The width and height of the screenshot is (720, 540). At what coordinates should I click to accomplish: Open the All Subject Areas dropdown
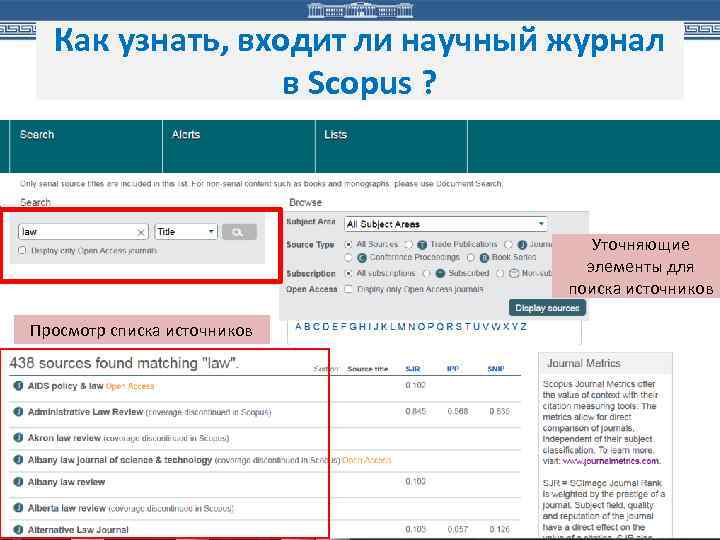(x=445, y=224)
